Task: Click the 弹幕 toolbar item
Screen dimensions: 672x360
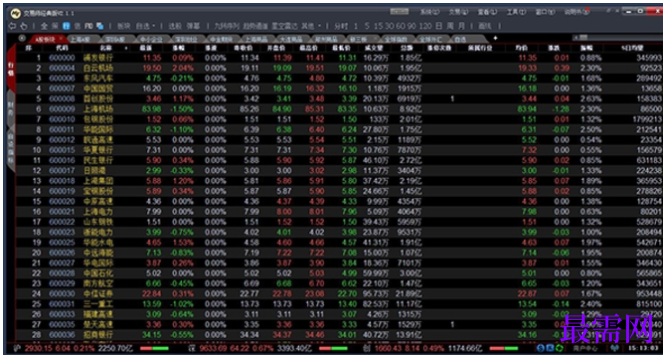Action: click(x=193, y=26)
